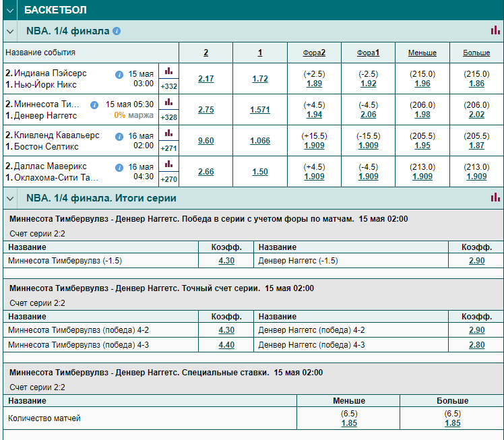Click team name Бостон Селтикс
504x440 pixels.
[46, 147]
